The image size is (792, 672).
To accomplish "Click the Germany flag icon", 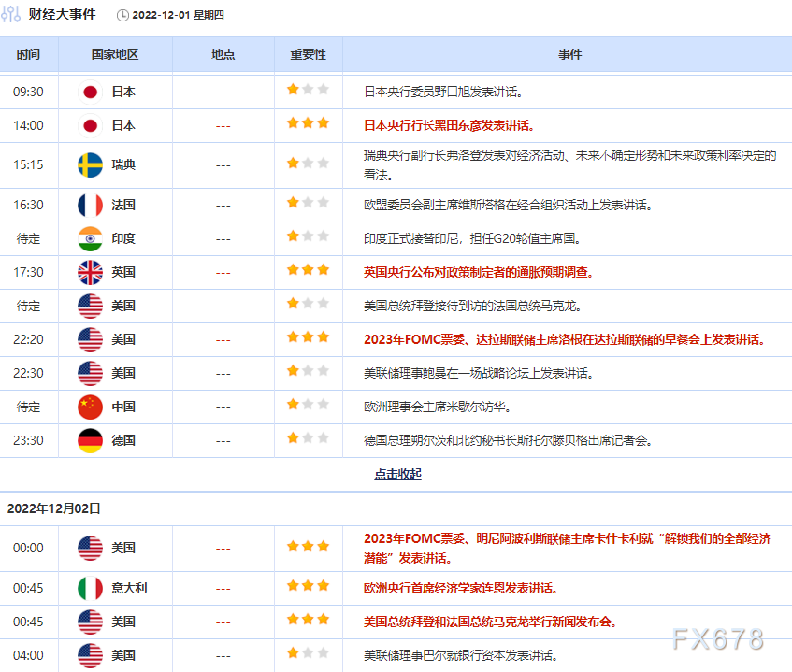I will 90,440.
